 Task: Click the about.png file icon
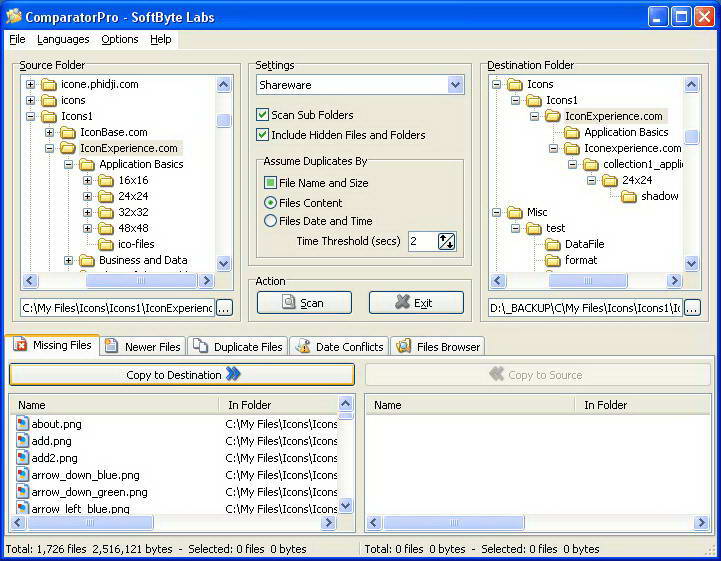(x=22, y=424)
